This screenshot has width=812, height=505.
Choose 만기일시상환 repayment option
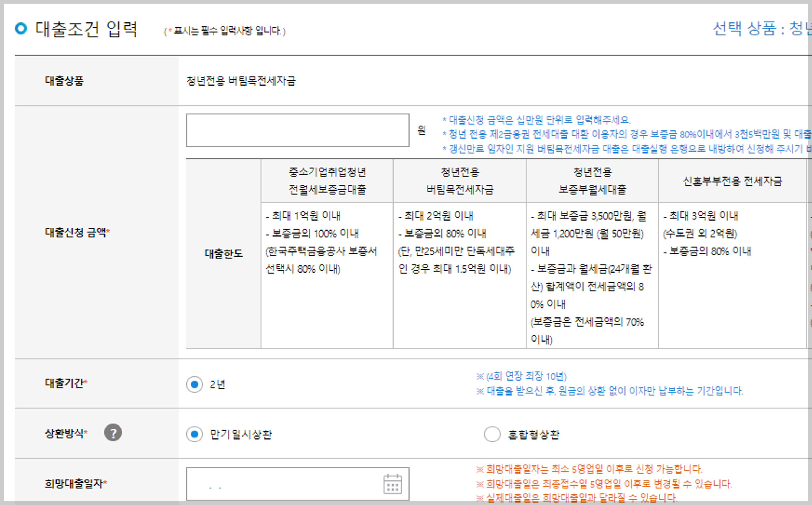(194, 434)
